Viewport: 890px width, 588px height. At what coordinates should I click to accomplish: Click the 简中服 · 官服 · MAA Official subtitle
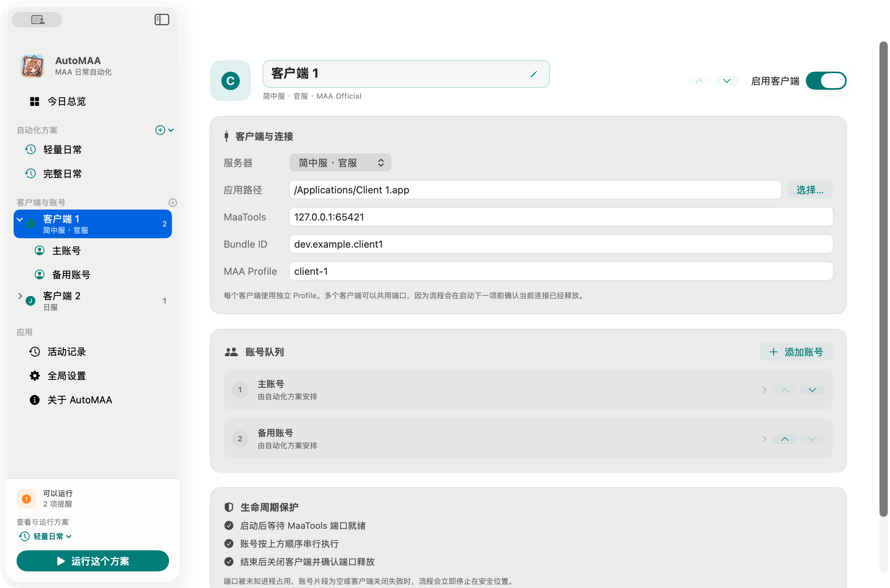[312, 96]
